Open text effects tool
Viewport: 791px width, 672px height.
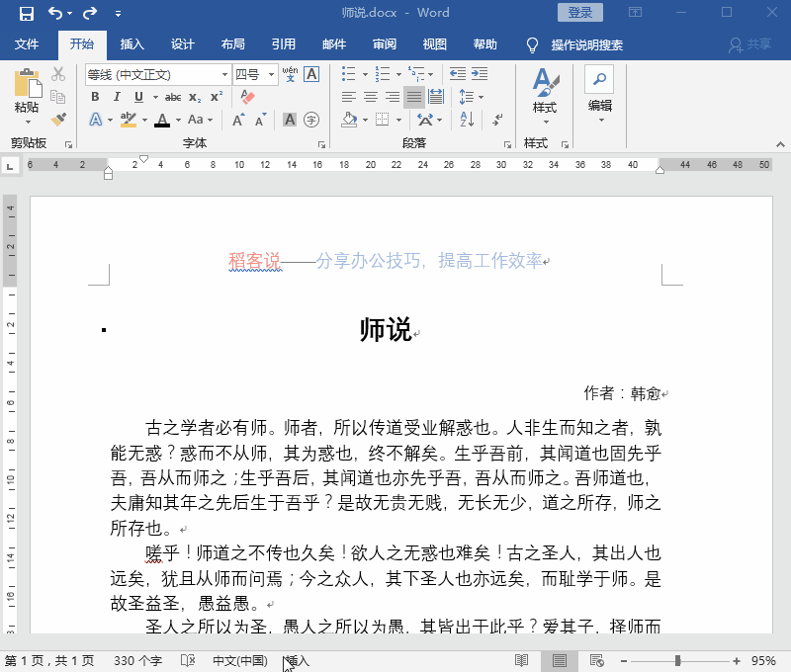click(x=96, y=120)
